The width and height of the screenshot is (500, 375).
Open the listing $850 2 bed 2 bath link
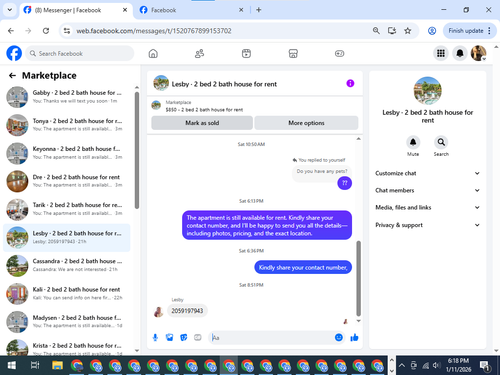tap(204, 110)
